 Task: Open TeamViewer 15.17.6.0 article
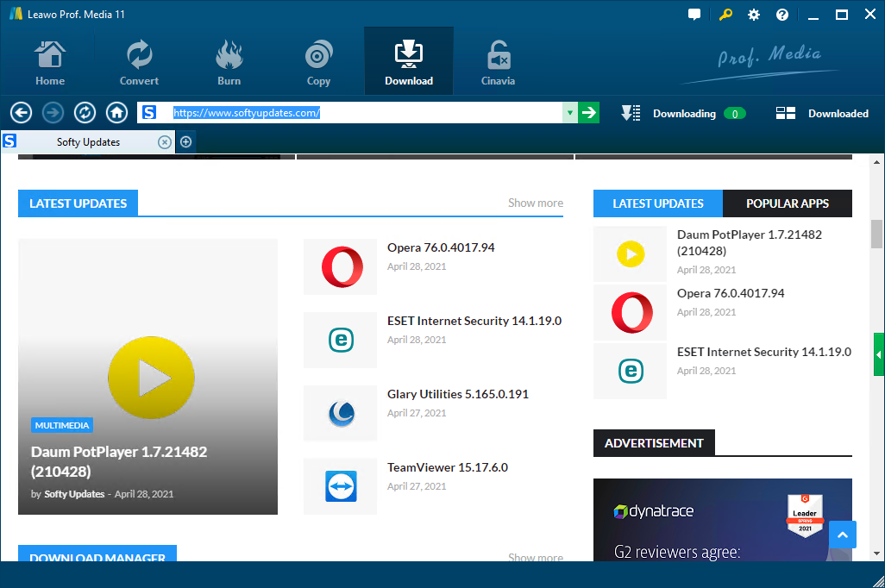448,467
